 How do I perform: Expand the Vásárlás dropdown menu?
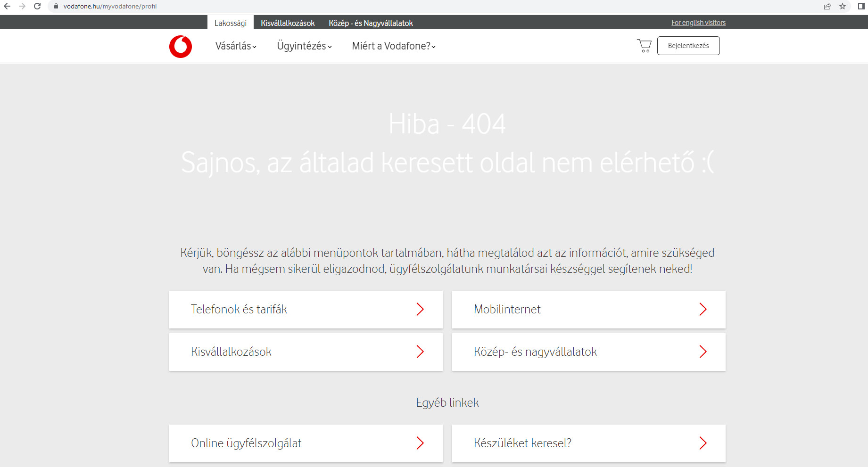pyautogui.click(x=236, y=46)
